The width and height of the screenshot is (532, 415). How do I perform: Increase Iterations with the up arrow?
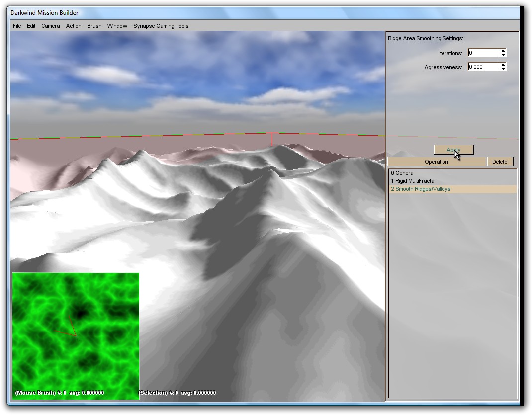(503, 51)
